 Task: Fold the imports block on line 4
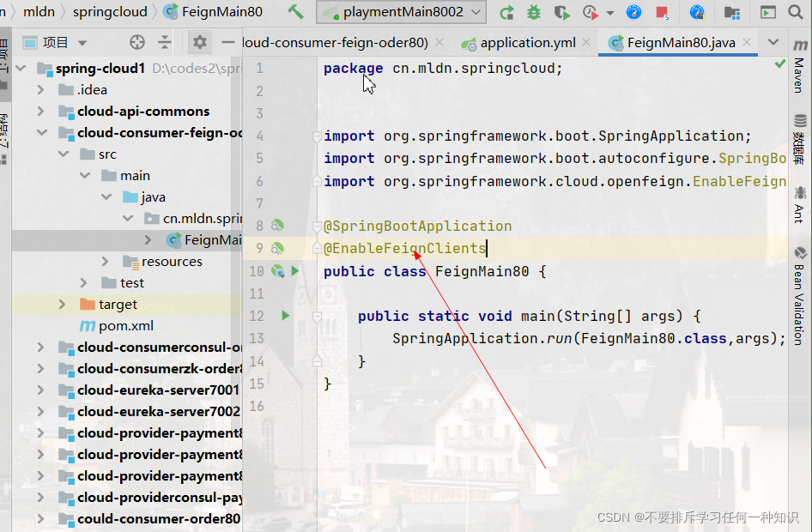tap(317, 136)
